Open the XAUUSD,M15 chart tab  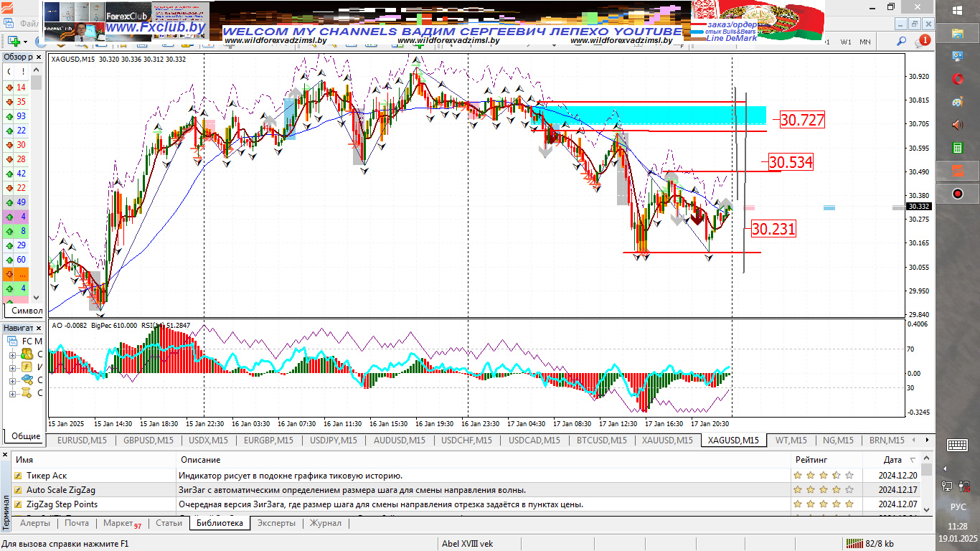pyautogui.click(x=667, y=441)
